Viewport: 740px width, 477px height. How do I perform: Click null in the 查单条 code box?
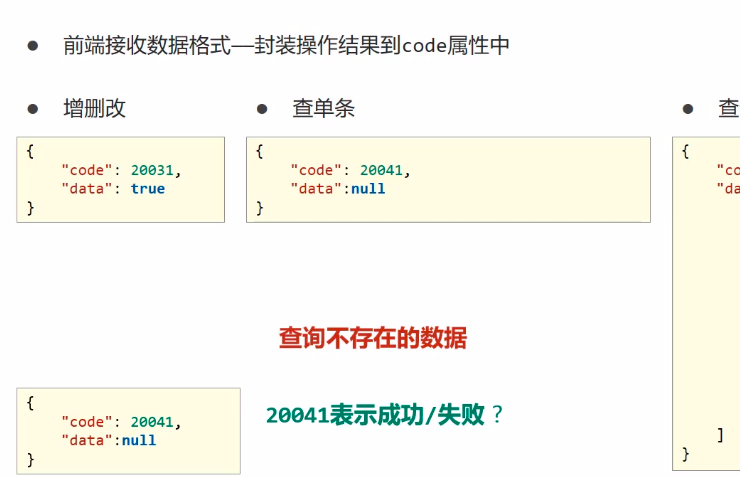[x=368, y=189]
